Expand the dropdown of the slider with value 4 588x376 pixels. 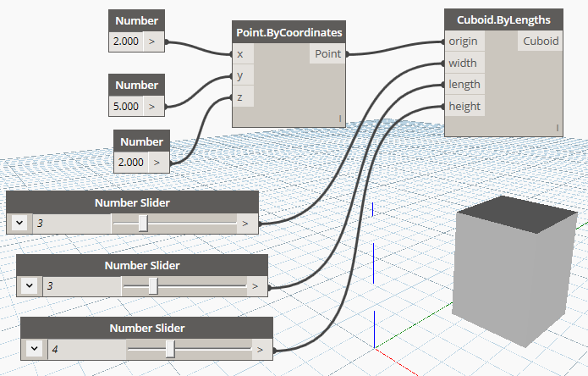point(34,349)
